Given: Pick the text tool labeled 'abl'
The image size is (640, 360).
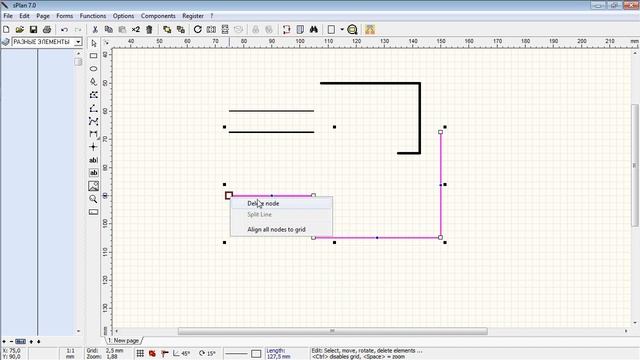Looking at the screenshot, I should [93, 160].
